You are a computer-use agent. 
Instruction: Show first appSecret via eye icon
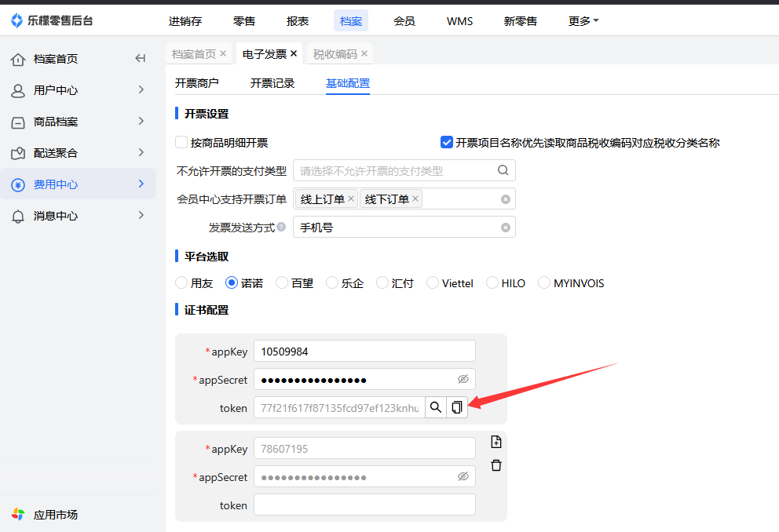tap(463, 379)
